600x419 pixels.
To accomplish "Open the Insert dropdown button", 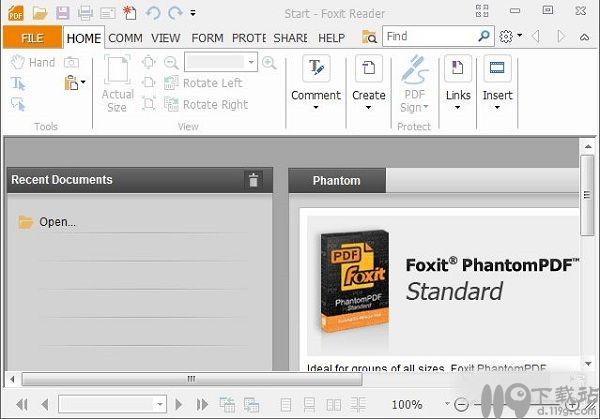I will click(497, 83).
